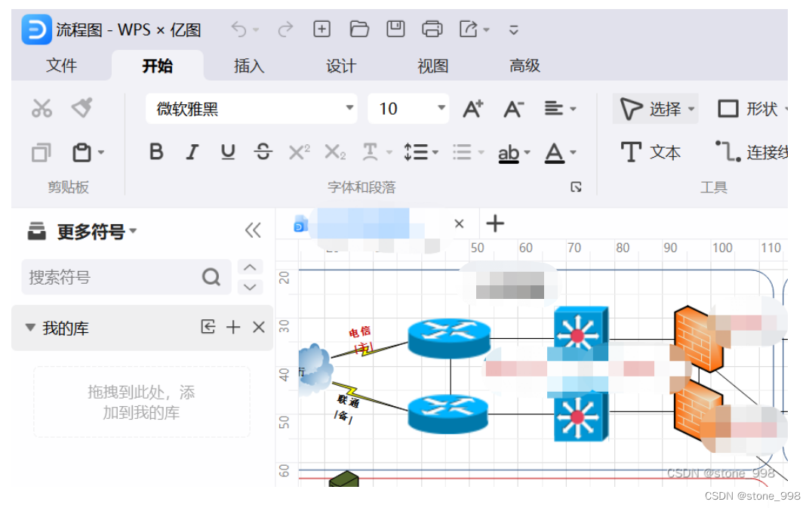Open the 微软雅黑 font family dropdown
The width and height of the screenshot is (812, 508).
tap(349, 108)
